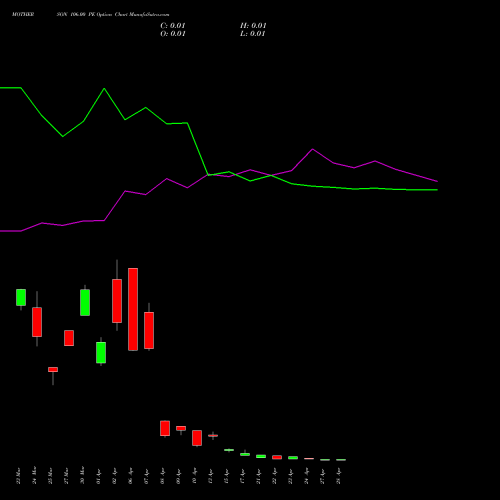Click the red candle for 07 Apr

[149, 330]
